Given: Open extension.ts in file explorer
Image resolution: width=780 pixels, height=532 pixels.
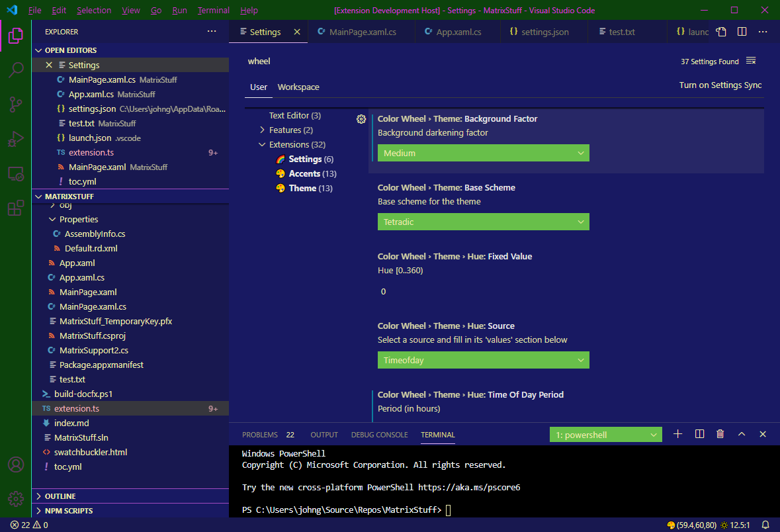Looking at the screenshot, I should pos(130,408).
